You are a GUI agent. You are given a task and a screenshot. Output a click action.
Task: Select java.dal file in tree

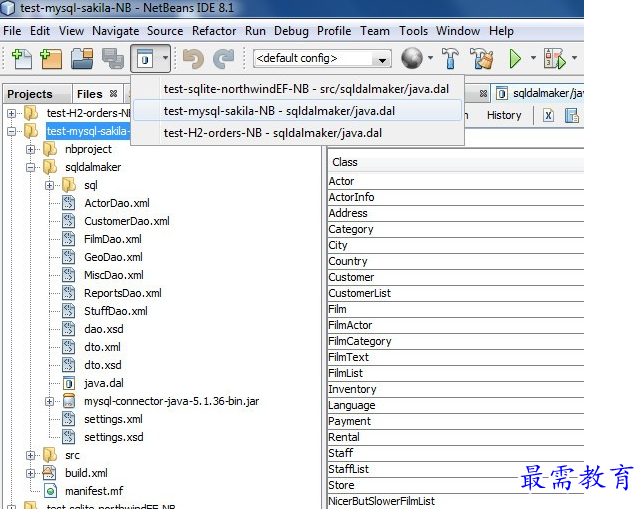[x=103, y=383]
